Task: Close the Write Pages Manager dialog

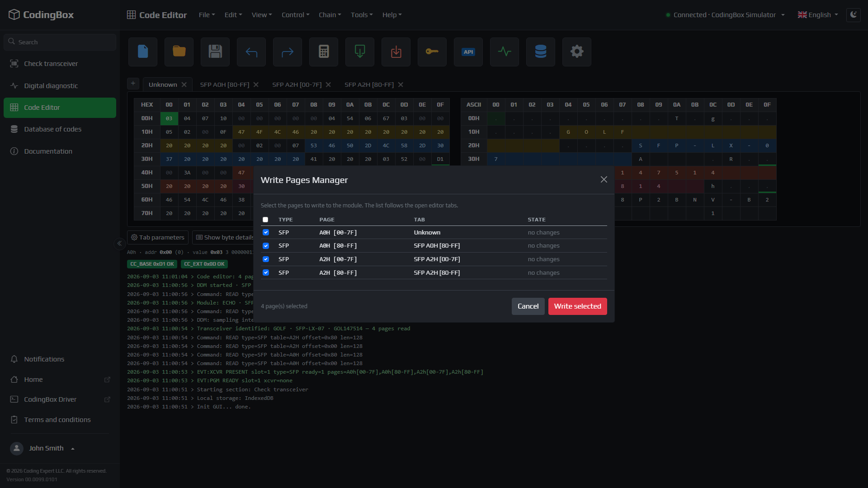Action: coord(604,179)
